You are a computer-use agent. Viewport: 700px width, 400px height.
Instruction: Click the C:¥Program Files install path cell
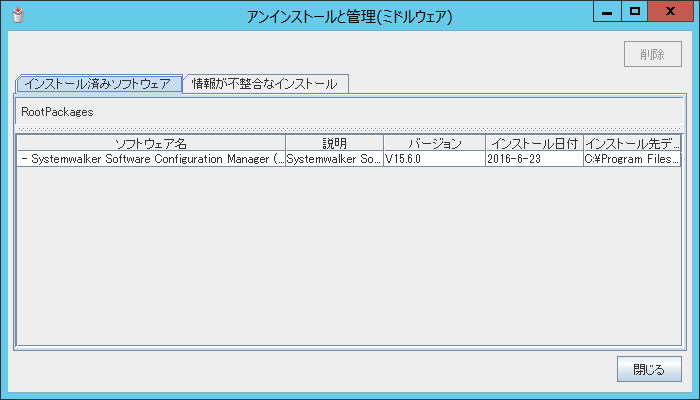[x=632, y=159]
